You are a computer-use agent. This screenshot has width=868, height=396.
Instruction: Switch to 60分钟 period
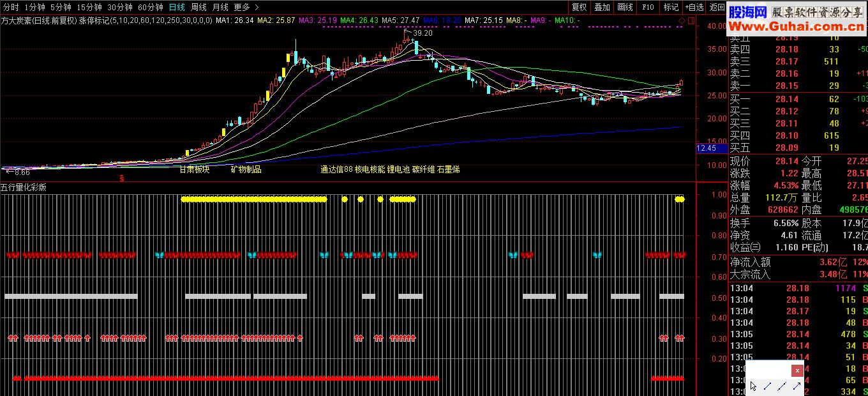pos(151,7)
